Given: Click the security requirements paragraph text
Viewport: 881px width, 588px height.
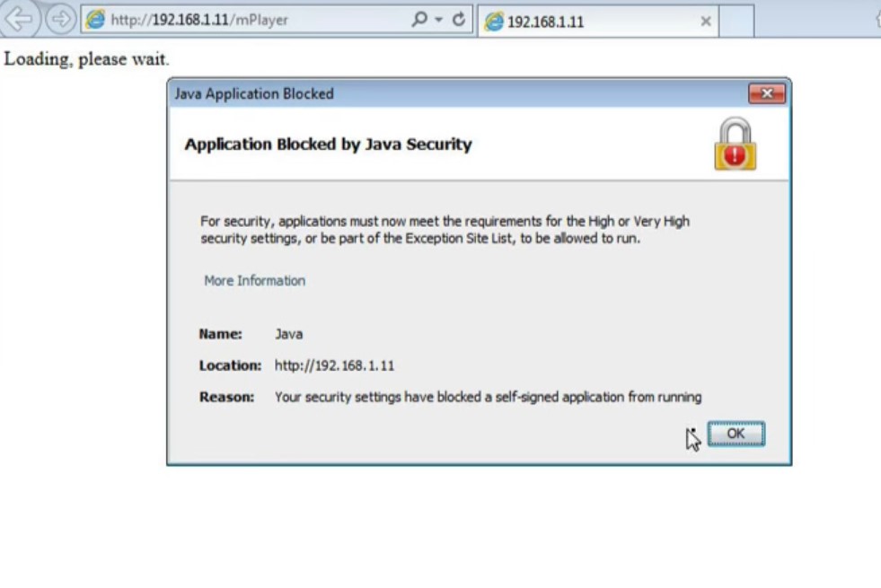Looking at the screenshot, I should [x=445, y=230].
